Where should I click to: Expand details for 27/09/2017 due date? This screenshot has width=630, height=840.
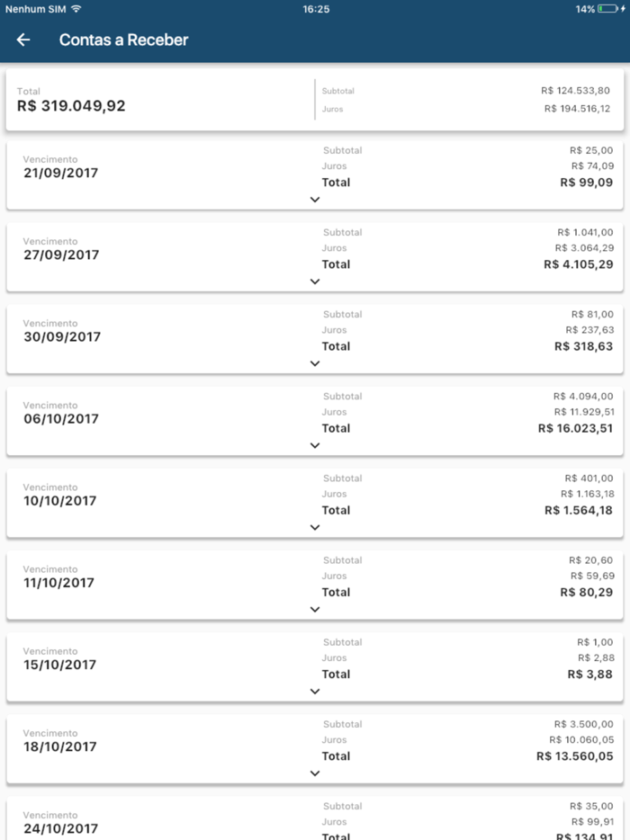coord(315,281)
